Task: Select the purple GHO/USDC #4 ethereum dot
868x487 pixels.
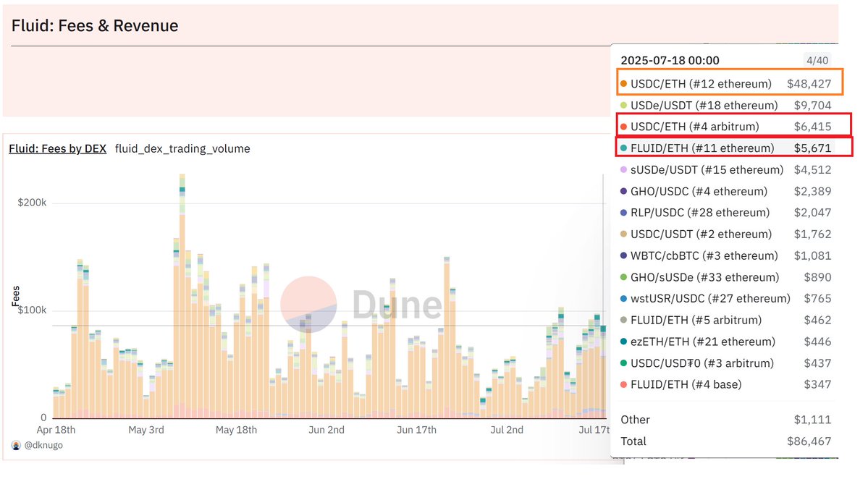Action: pyautogui.click(x=623, y=192)
